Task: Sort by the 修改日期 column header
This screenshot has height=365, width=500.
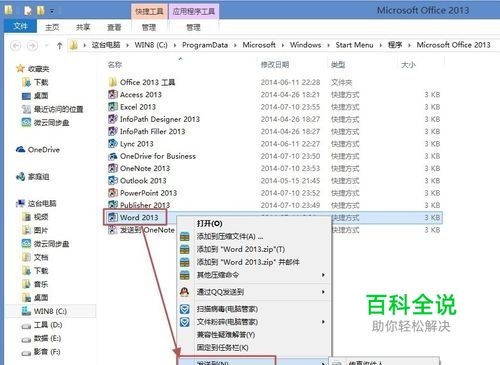Action: click(x=275, y=65)
